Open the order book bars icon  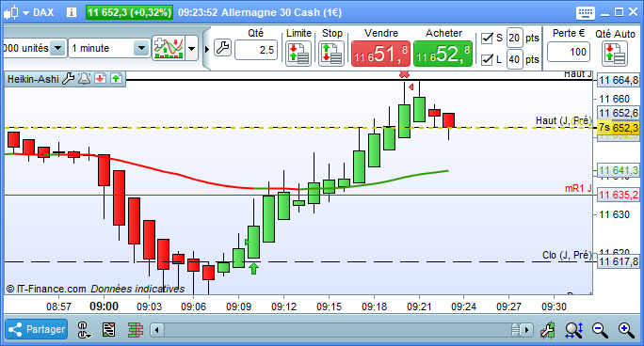point(136,330)
